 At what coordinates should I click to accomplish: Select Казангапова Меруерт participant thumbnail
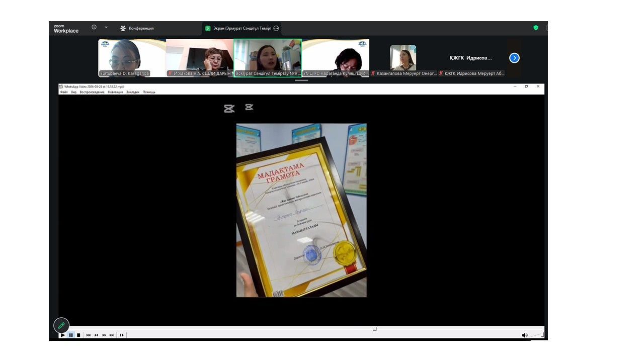click(403, 58)
